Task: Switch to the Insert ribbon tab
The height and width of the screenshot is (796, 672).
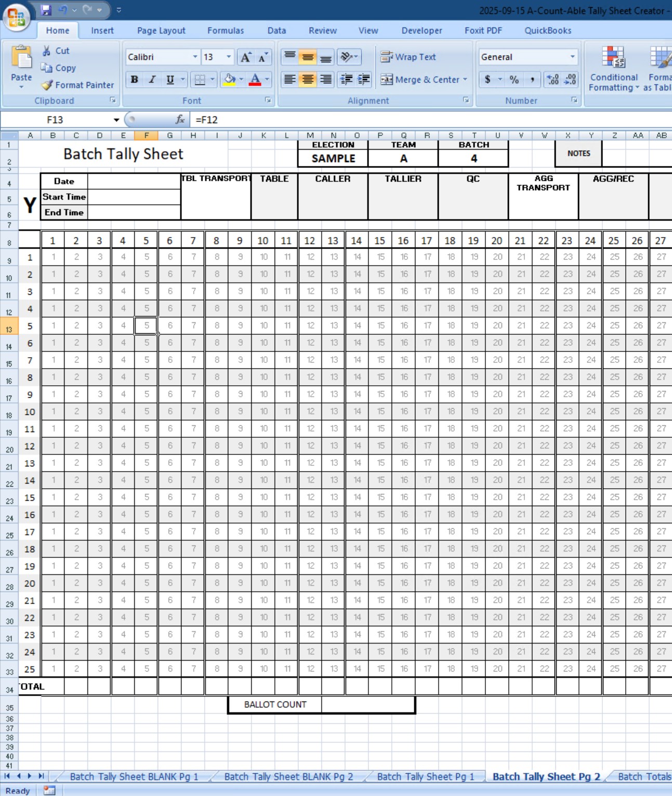Action: [102, 31]
